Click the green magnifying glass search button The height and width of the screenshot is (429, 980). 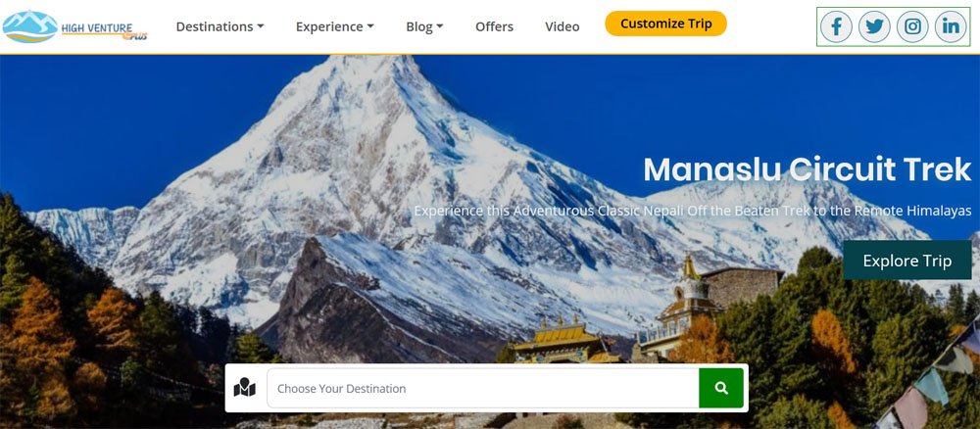[x=721, y=388]
